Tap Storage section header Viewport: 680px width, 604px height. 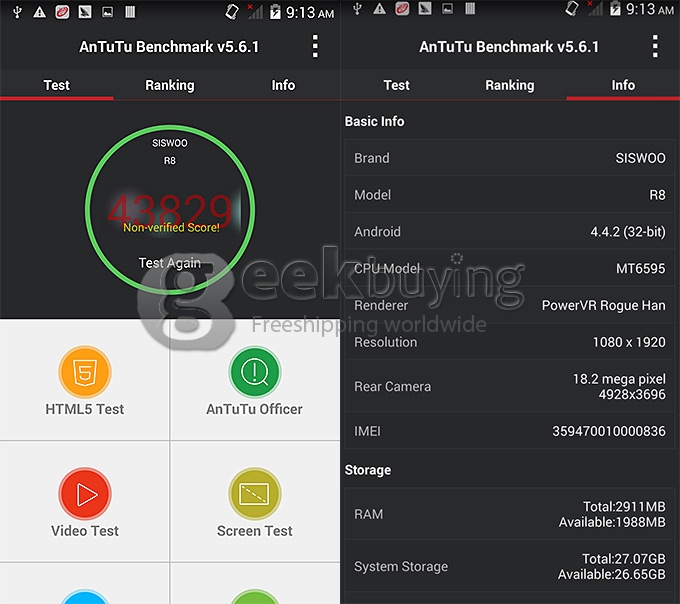(x=368, y=470)
